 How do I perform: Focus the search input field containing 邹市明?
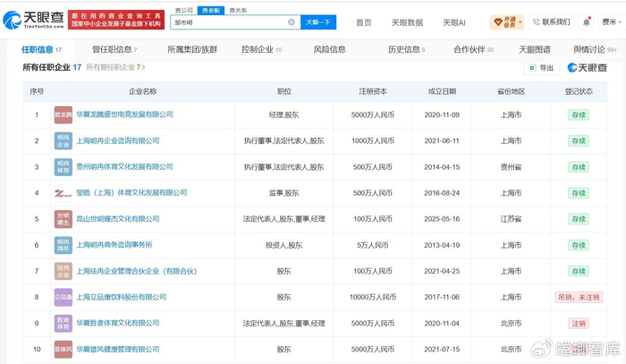230,22
